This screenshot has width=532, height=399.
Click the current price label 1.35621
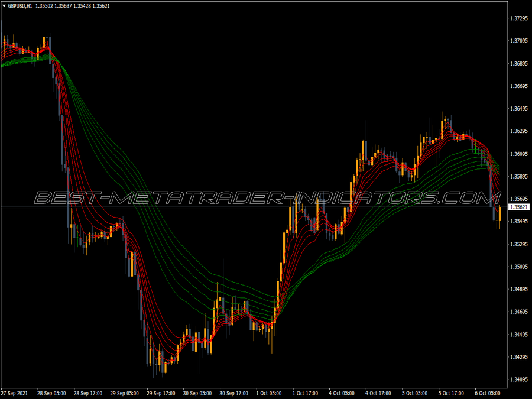(519, 207)
